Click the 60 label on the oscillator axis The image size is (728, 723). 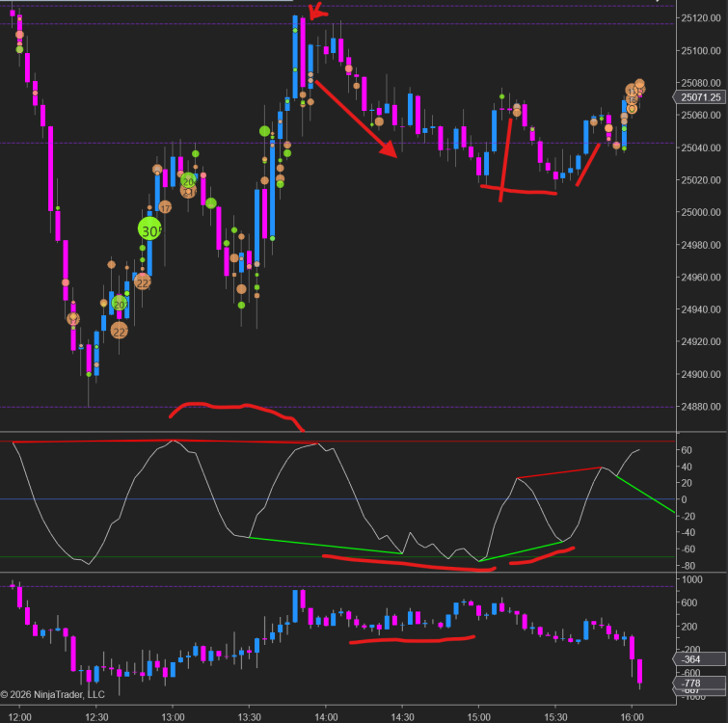(x=686, y=450)
